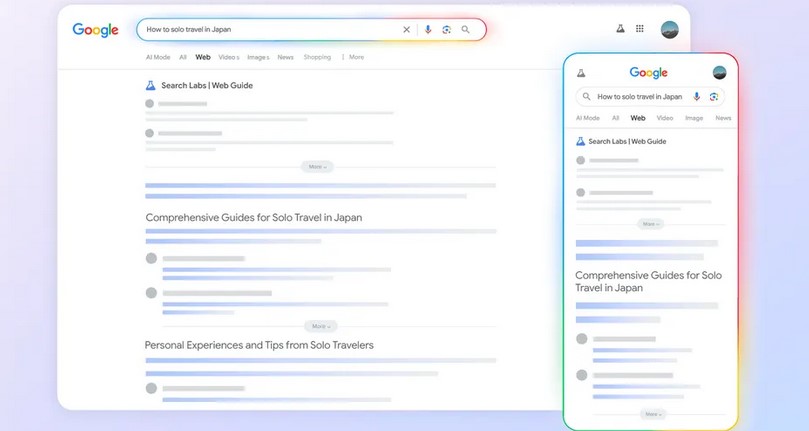Open the Shopping tab on desktop
The height and width of the screenshot is (431, 809).
[x=317, y=57]
